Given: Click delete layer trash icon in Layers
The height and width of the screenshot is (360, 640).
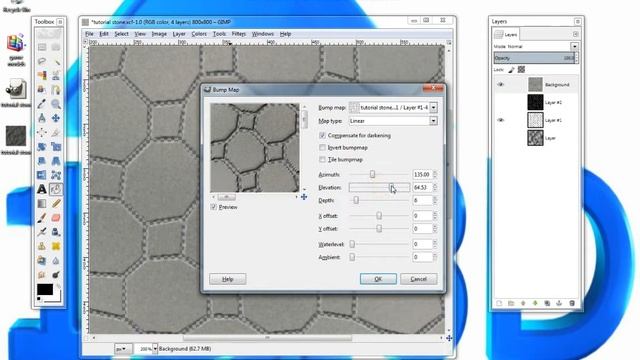Looking at the screenshot, I should click(572, 303).
